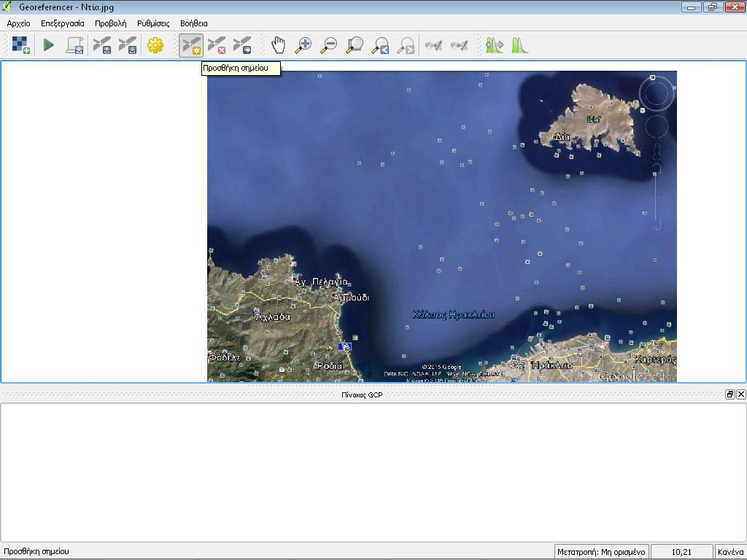The height and width of the screenshot is (560, 747).
Task: Click Link QGIS to Georeferencer icon
Action: [x=460, y=45]
